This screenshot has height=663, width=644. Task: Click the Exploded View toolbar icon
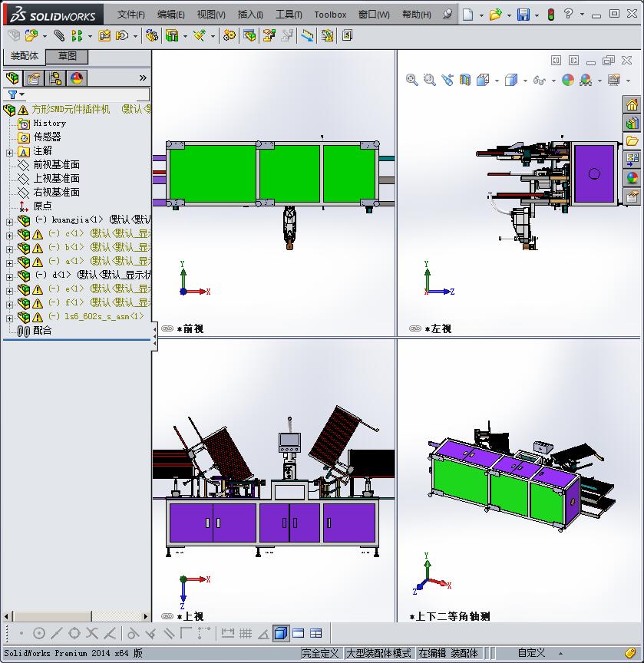269,35
